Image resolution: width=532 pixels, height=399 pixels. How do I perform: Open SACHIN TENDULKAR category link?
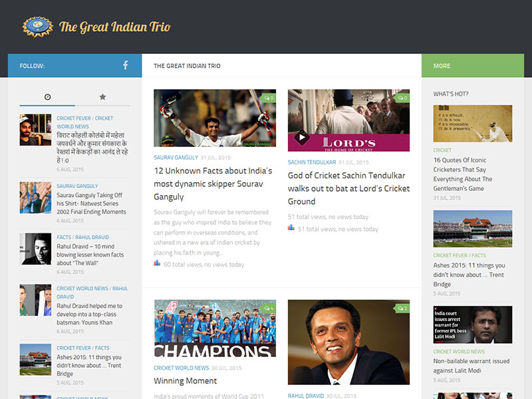click(312, 162)
